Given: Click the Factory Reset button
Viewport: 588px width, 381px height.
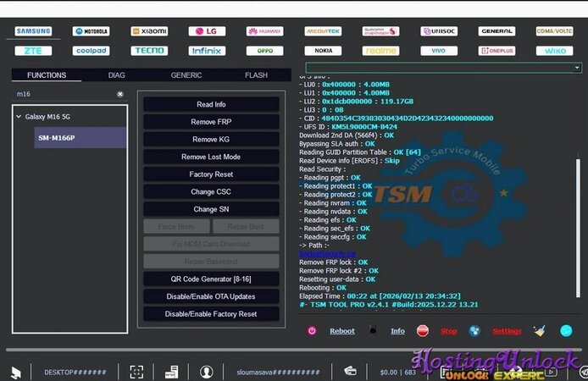Looking at the screenshot, I should coord(211,174).
